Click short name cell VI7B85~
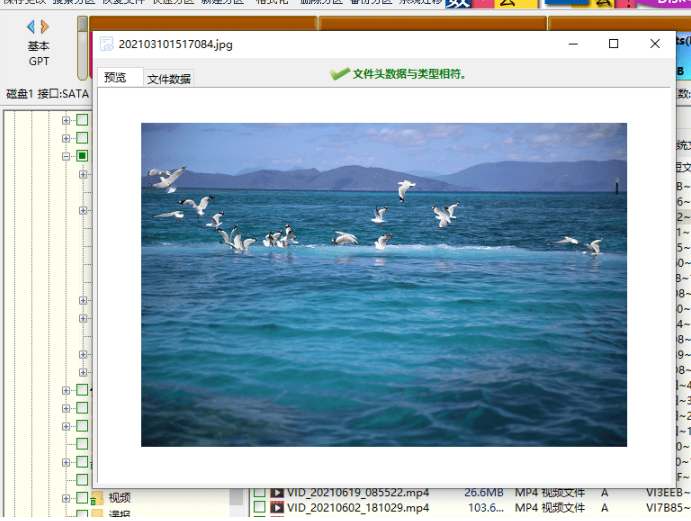 coord(668,508)
